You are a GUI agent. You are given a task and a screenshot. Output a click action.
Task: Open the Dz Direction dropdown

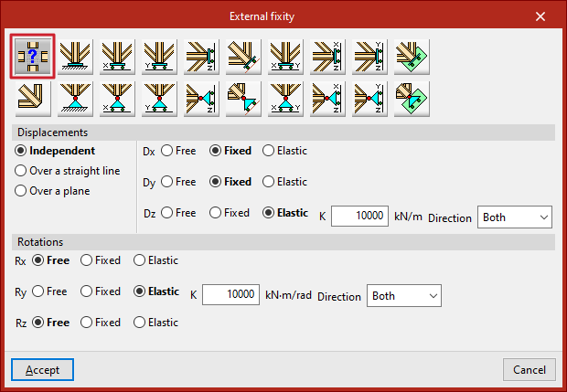(x=515, y=217)
